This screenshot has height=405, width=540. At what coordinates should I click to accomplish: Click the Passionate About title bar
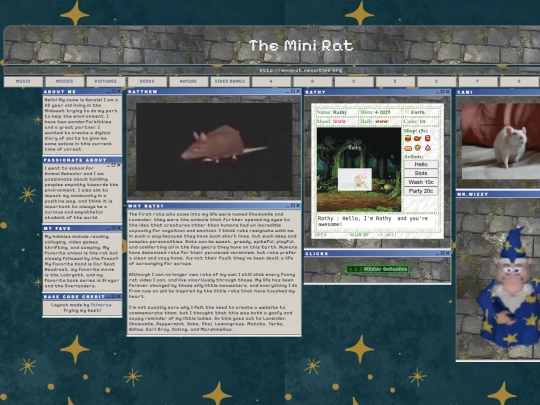82,160
